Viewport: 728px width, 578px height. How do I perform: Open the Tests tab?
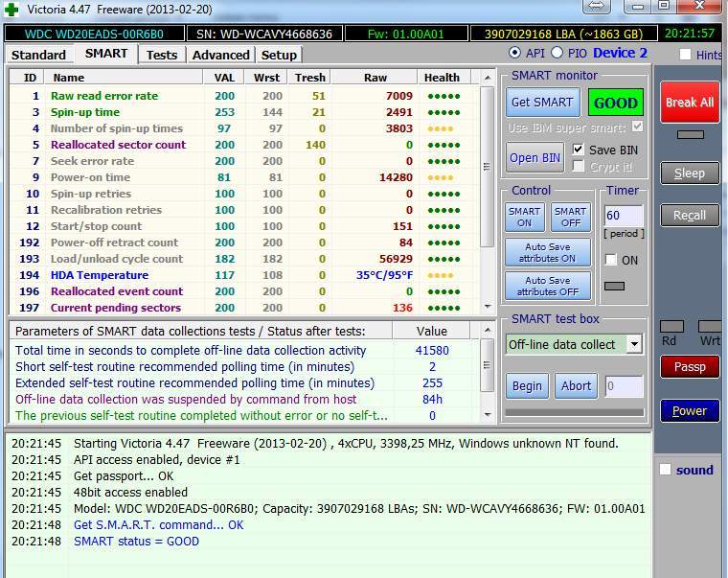tap(162, 55)
